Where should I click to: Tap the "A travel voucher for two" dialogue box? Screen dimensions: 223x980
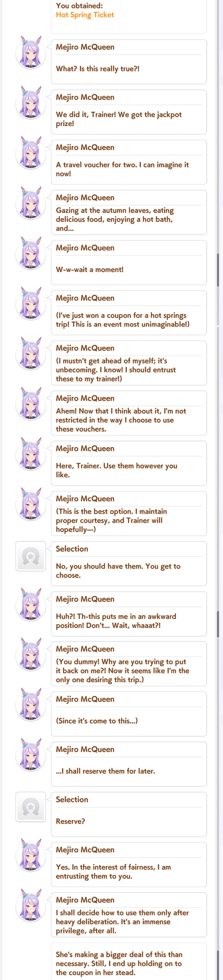coord(129,163)
